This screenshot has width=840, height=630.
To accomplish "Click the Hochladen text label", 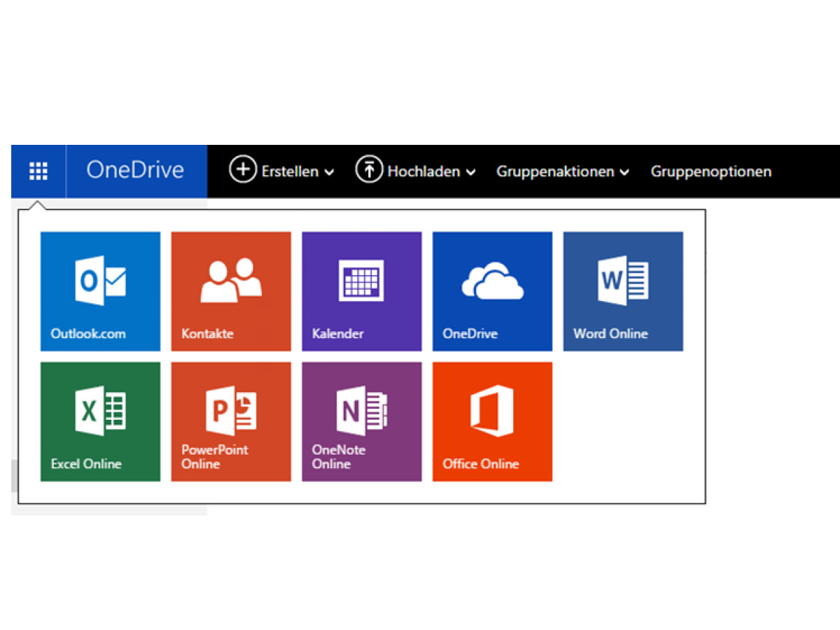I will [x=423, y=171].
